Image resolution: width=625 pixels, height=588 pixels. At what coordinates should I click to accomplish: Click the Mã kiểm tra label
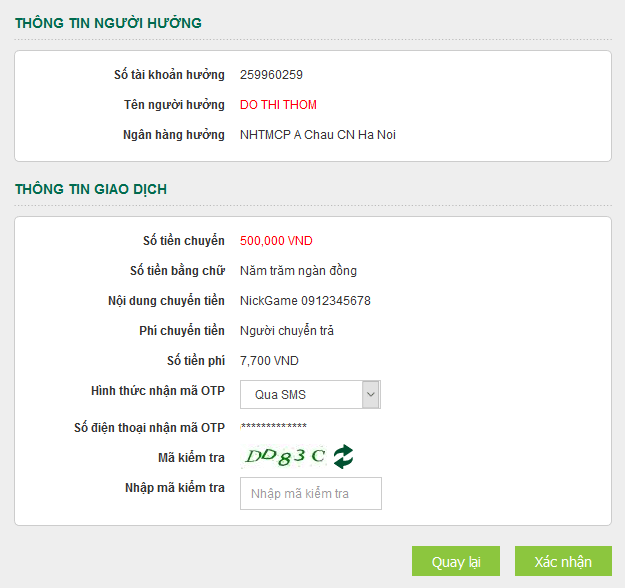191,458
